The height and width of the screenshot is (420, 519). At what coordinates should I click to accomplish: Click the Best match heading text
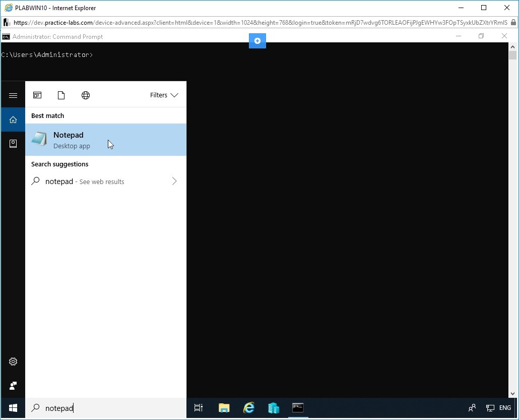(x=48, y=115)
